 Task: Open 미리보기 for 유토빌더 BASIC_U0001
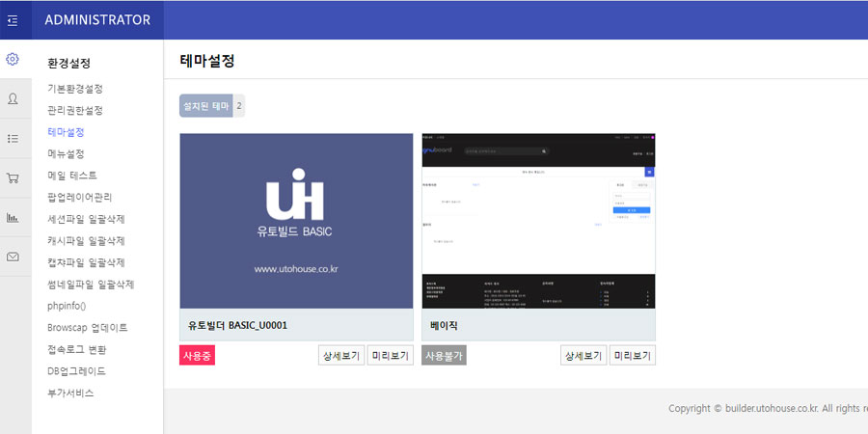(x=391, y=355)
